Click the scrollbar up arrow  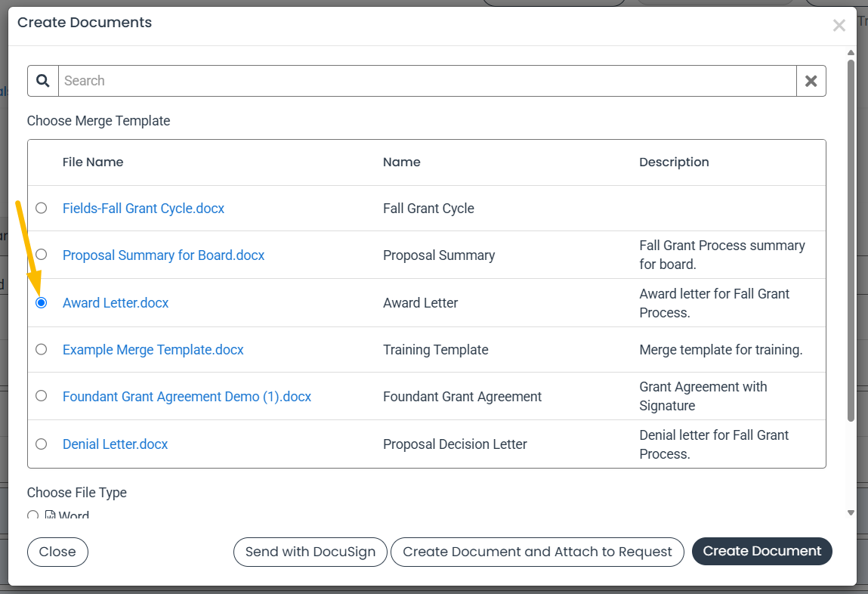(x=851, y=53)
